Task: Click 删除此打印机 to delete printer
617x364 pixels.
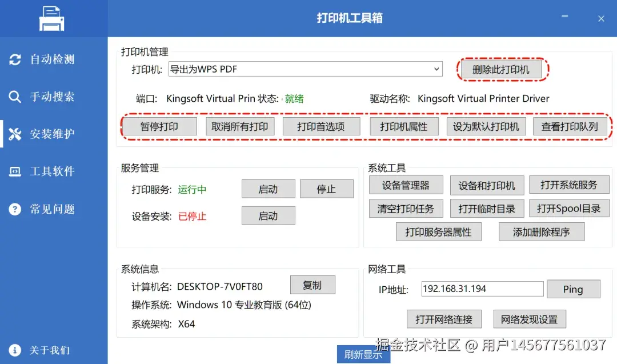Action: 501,69
